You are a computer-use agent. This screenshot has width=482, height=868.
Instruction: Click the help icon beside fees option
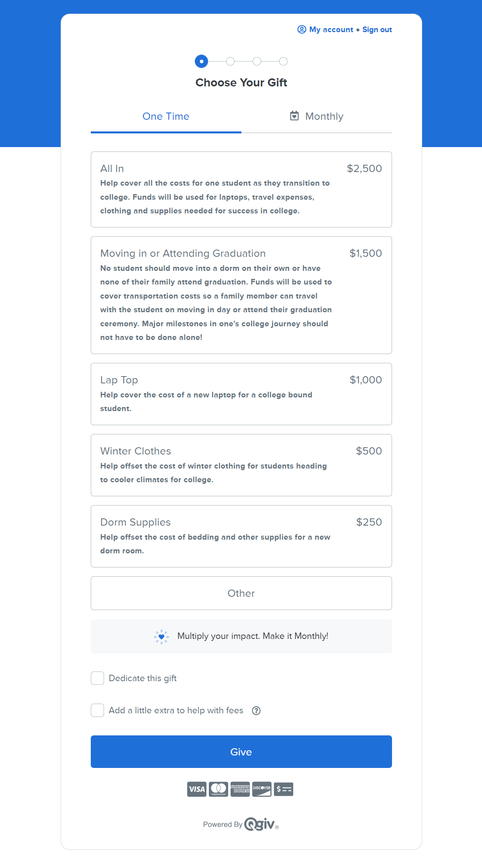[x=256, y=710]
